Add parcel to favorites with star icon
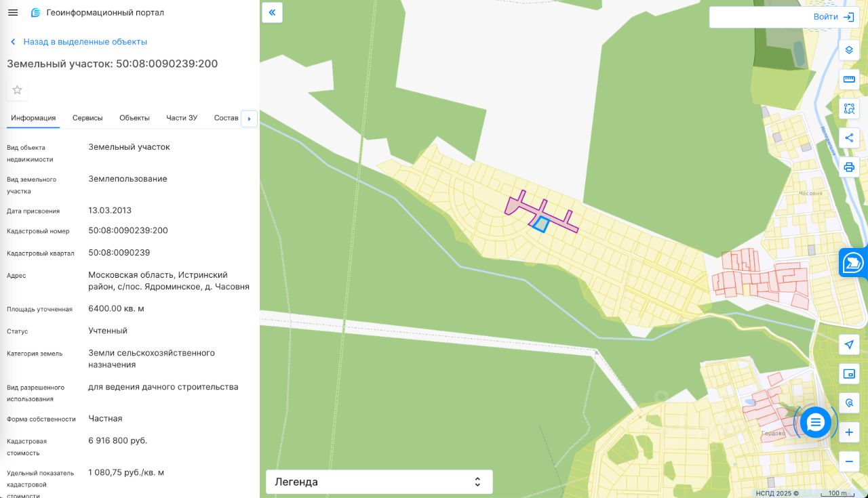This screenshot has height=498, width=868. click(x=18, y=90)
